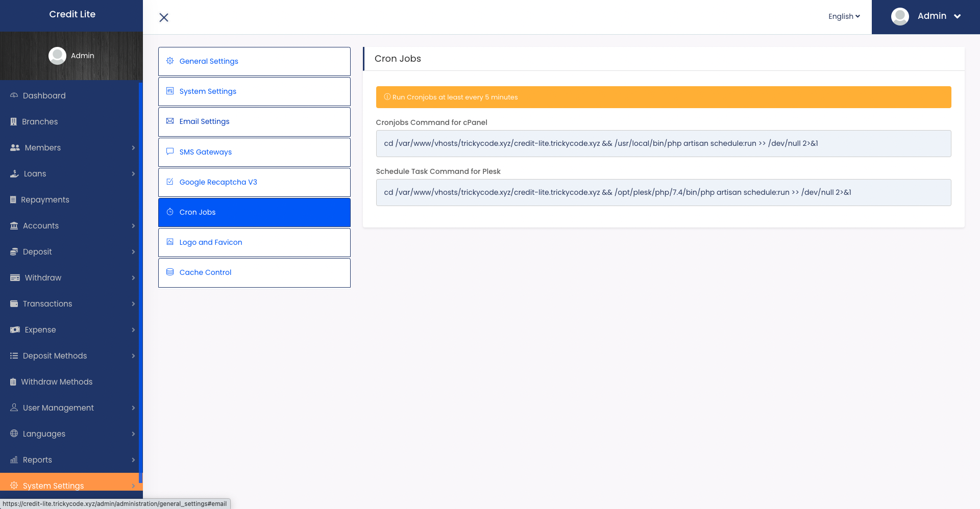Click the Credit Lite brand title

click(72, 14)
